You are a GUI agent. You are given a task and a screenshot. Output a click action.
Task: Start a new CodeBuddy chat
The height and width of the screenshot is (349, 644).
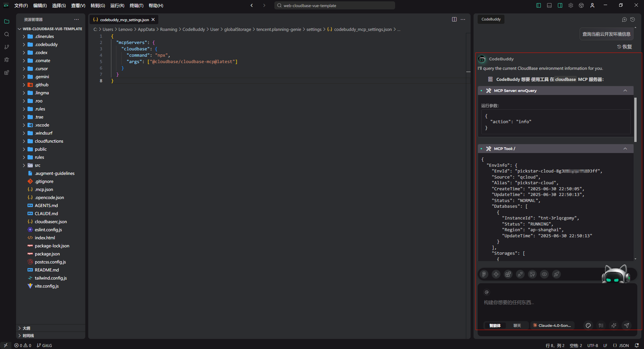coord(624,19)
